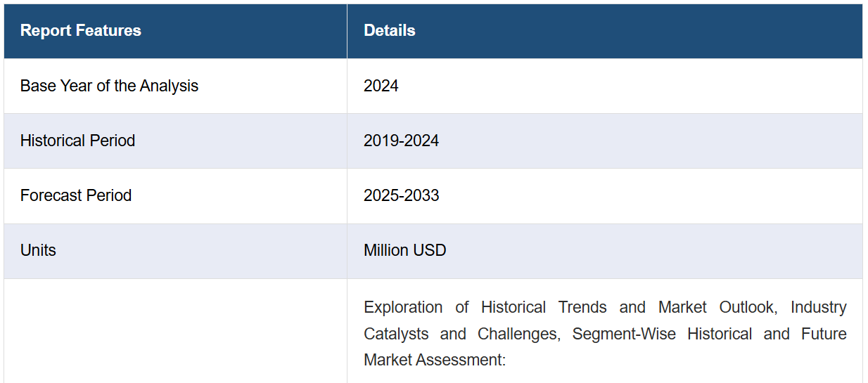The image size is (868, 383).
Task: Click the empty cell left of the description
Action: pyautogui.click(x=175, y=331)
